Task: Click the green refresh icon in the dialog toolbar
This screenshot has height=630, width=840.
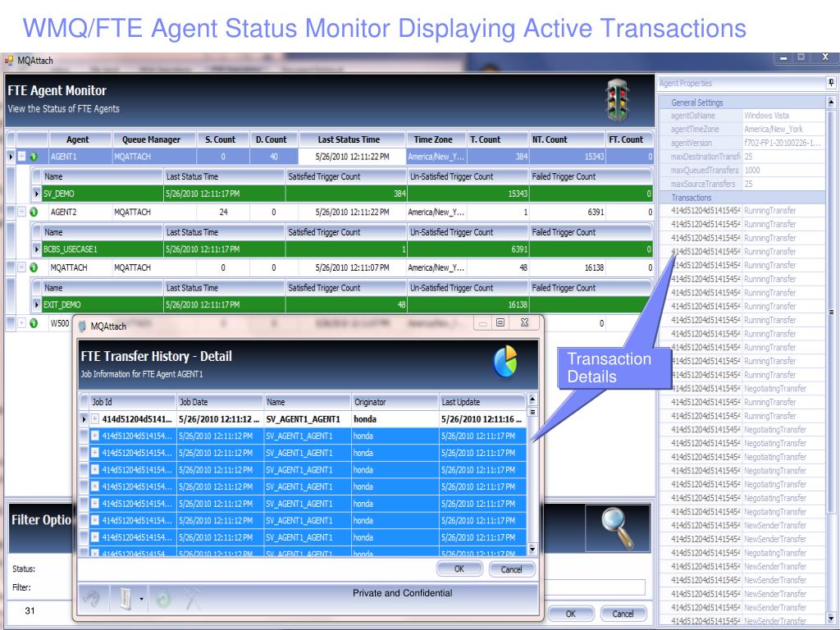Action: coord(163,598)
